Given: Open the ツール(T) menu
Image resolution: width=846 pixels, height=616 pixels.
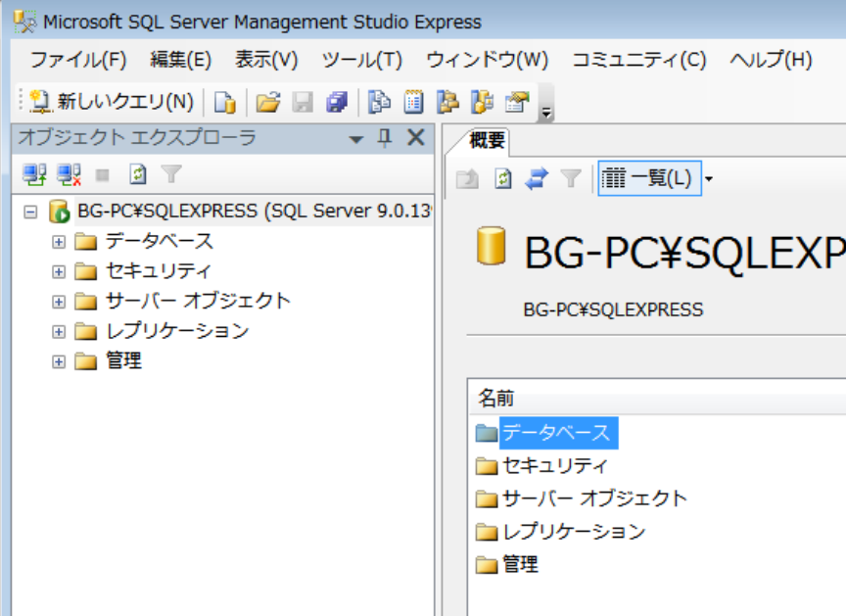Looking at the screenshot, I should coord(362,60).
